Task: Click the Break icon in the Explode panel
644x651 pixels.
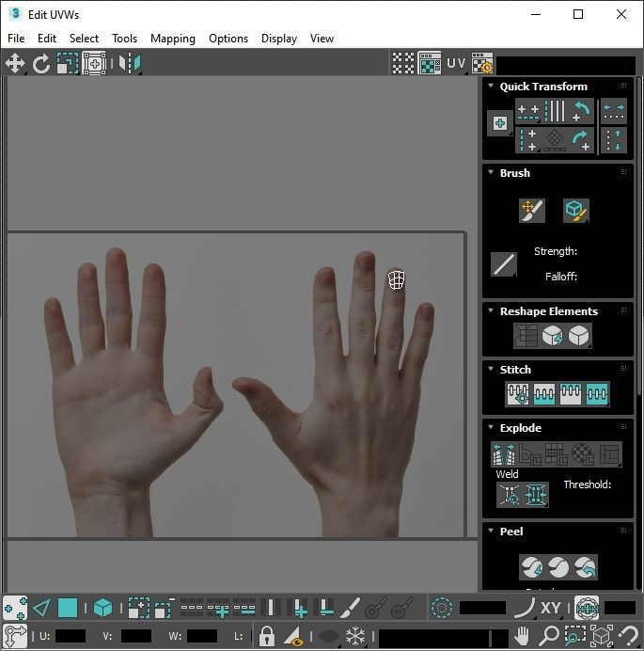Action: [x=503, y=453]
